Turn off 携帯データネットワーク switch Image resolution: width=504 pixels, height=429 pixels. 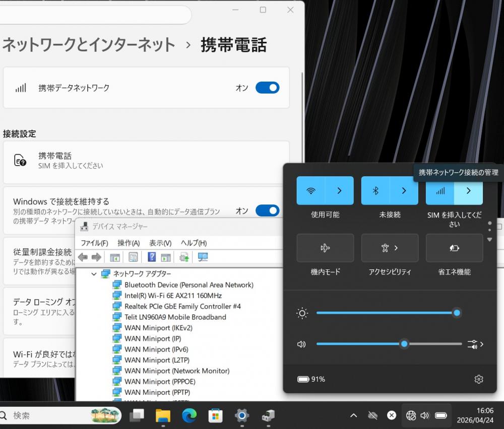tap(267, 88)
